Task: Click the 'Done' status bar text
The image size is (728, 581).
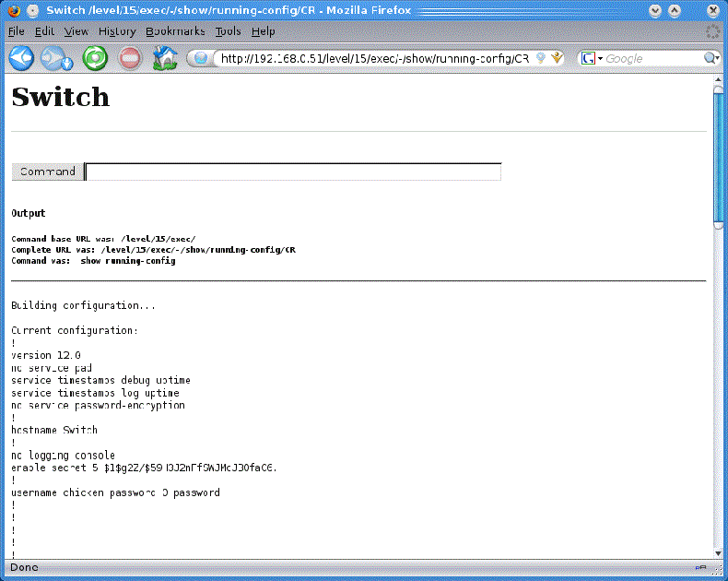Action: coord(24,567)
